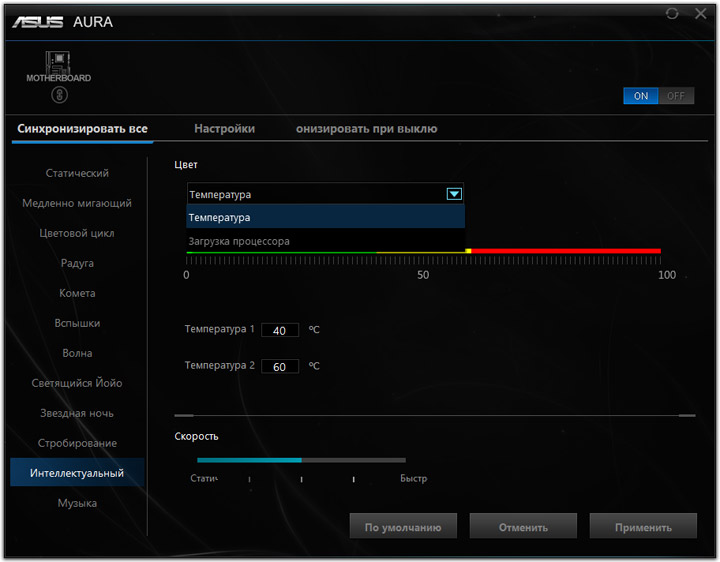Viewport: 720px width, 562px height.
Task: Pick the Комета effect
Action: pyautogui.click(x=77, y=293)
